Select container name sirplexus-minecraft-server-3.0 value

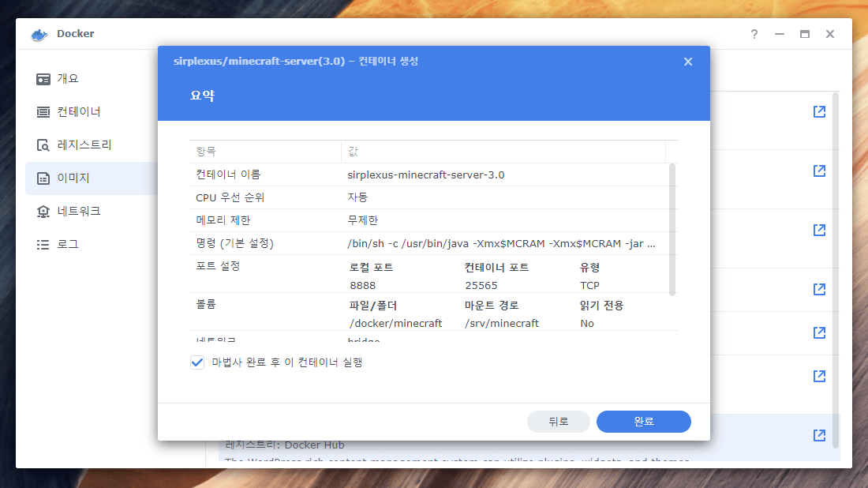point(425,175)
